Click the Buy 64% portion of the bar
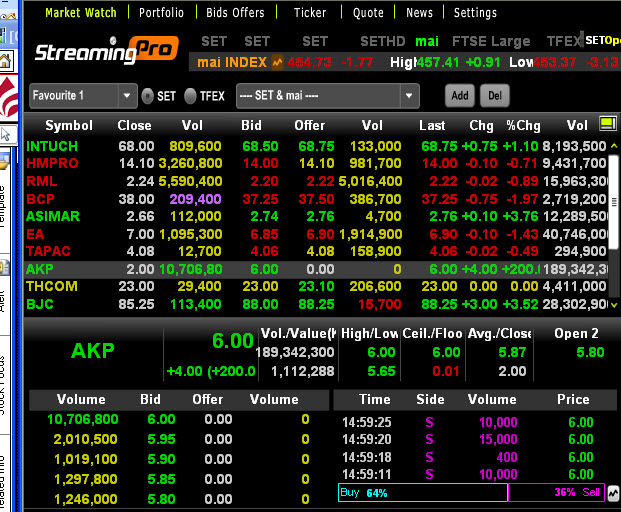 [x=422, y=493]
